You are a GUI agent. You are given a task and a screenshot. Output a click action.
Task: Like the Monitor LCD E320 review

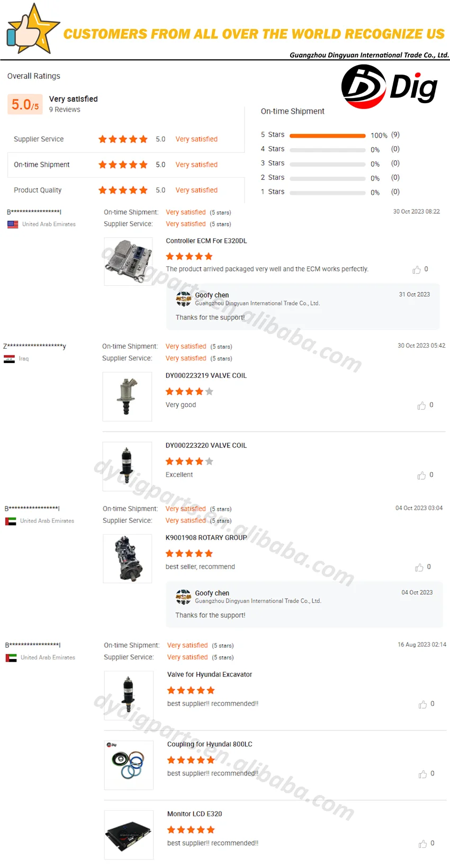[x=422, y=844]
